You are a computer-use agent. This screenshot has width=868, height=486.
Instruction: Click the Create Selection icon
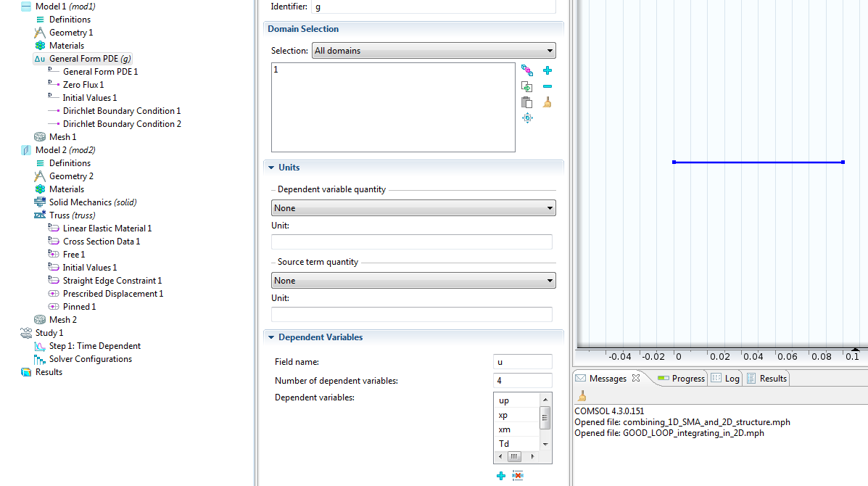point(527,86)
